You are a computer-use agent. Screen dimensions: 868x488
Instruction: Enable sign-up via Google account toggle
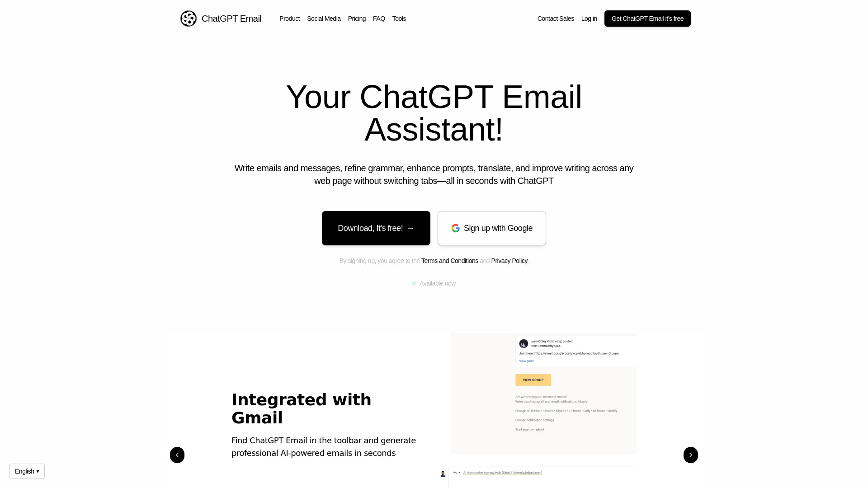tap(492, 228)
